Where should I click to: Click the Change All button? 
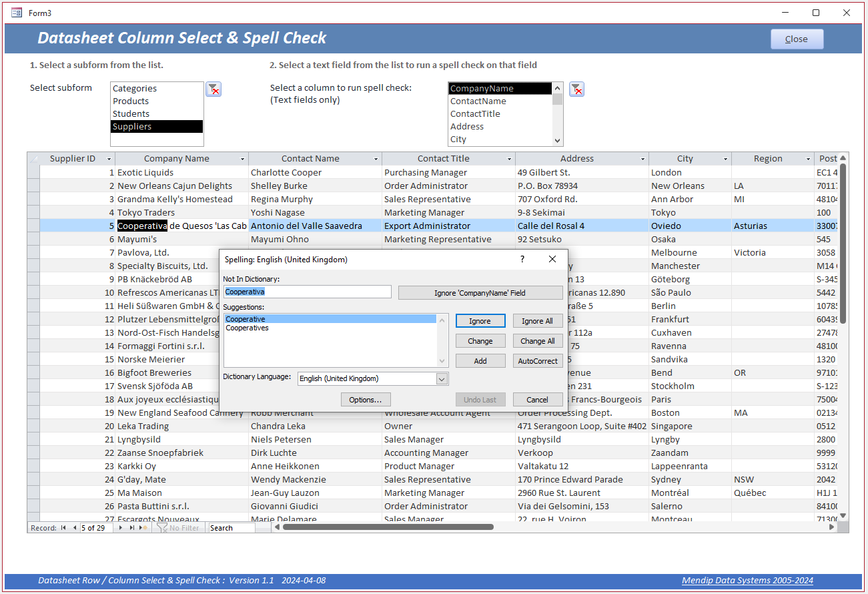(x=538, y=341)
